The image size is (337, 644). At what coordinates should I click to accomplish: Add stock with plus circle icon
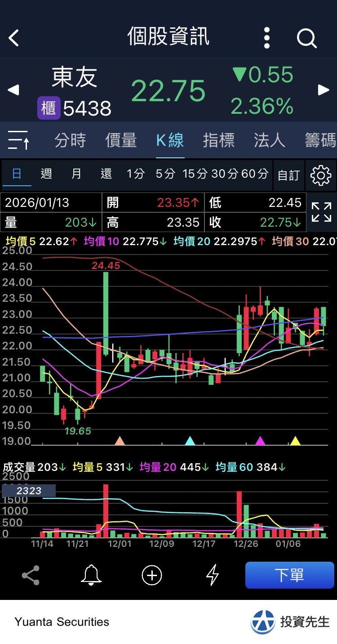point(152,575)
